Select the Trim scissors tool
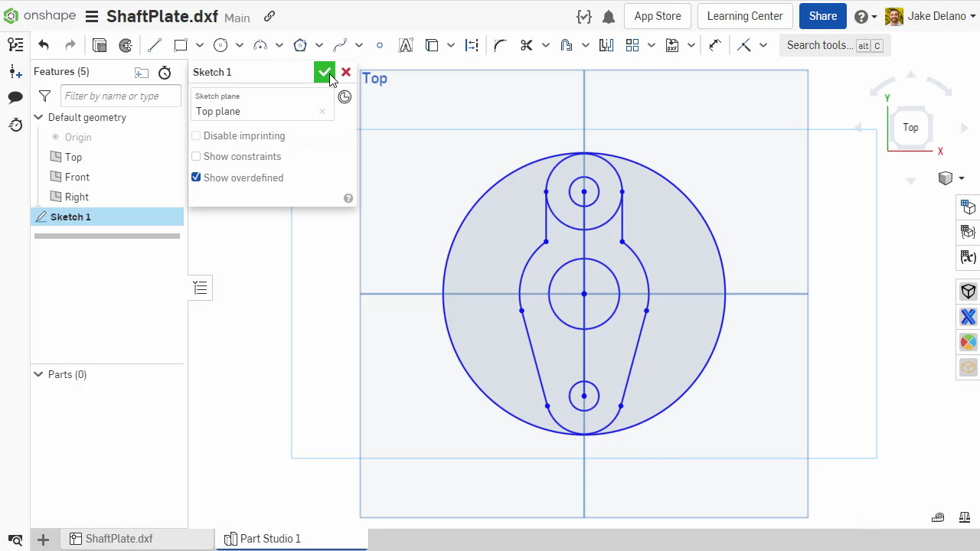The image size is (980, 551). point(526,45)
